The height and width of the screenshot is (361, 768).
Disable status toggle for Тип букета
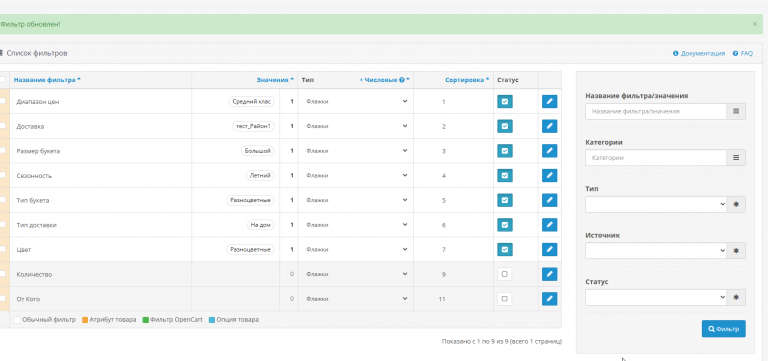[504, 200]
